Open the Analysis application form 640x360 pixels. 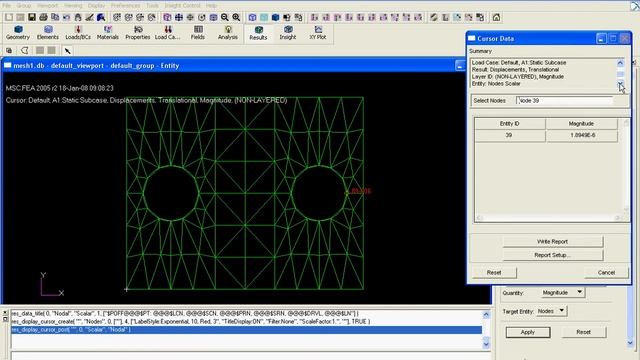point(228,33)
